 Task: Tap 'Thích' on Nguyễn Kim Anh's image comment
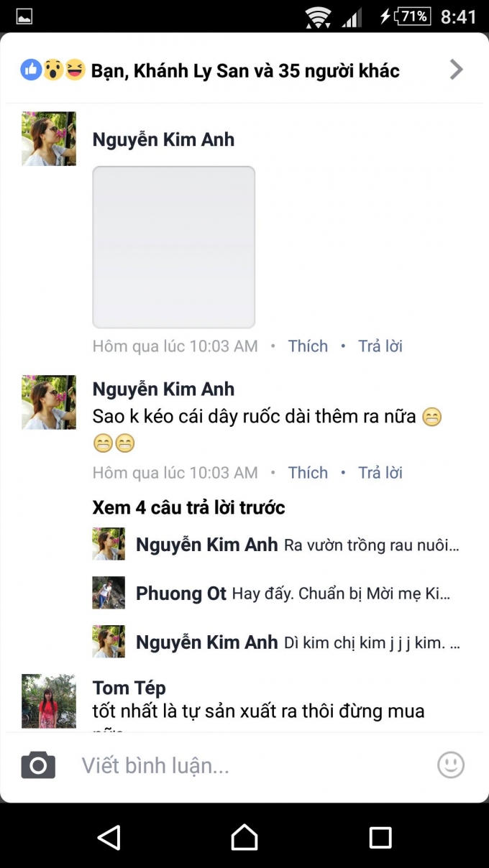308,346
